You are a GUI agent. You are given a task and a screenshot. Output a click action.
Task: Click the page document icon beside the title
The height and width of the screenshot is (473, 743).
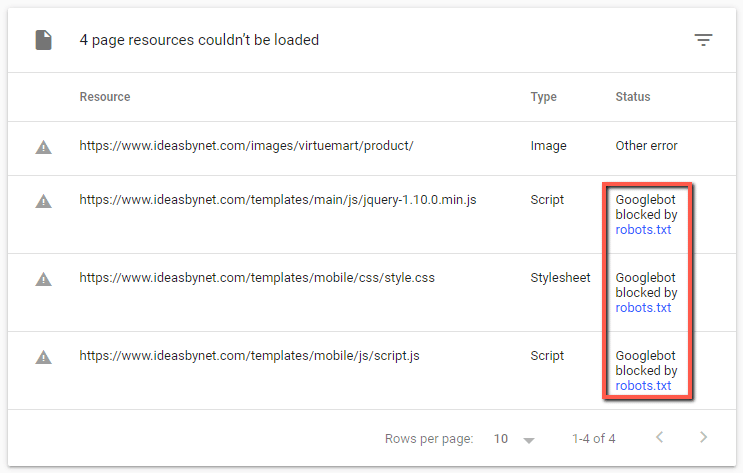43,41
